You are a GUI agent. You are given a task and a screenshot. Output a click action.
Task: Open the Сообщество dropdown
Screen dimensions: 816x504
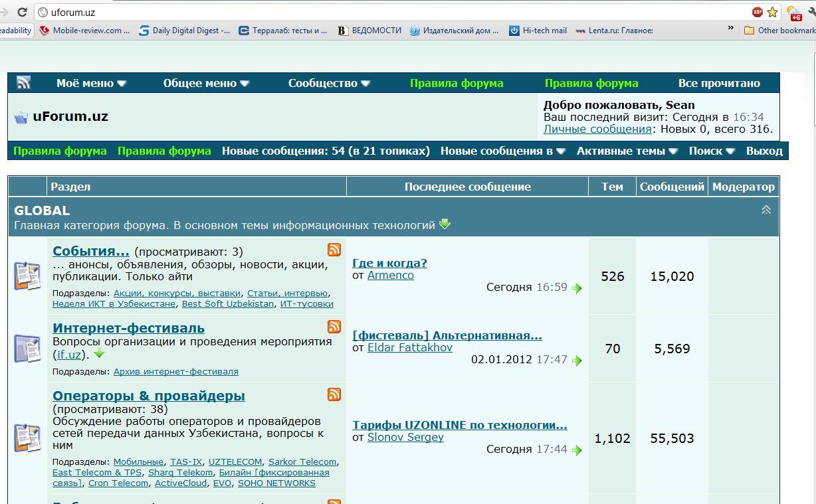tap(330, 83)
